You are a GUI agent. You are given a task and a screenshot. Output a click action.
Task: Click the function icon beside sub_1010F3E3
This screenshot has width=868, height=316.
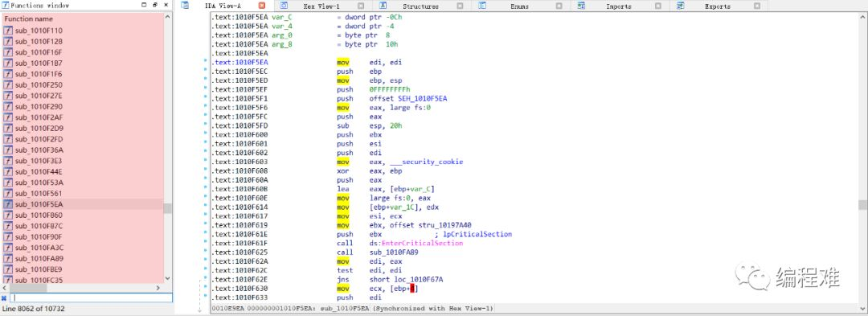pos(8,161)
